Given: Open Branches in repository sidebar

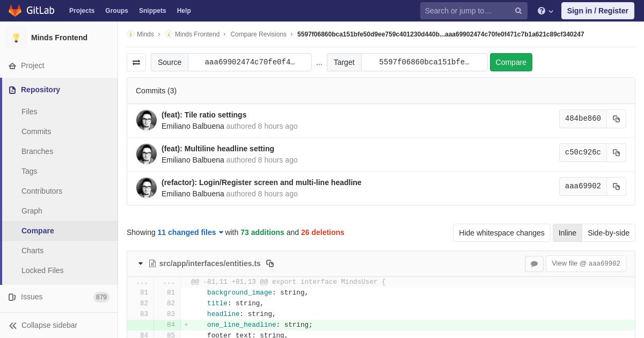Looking at the screenshot, I should 37,151.
